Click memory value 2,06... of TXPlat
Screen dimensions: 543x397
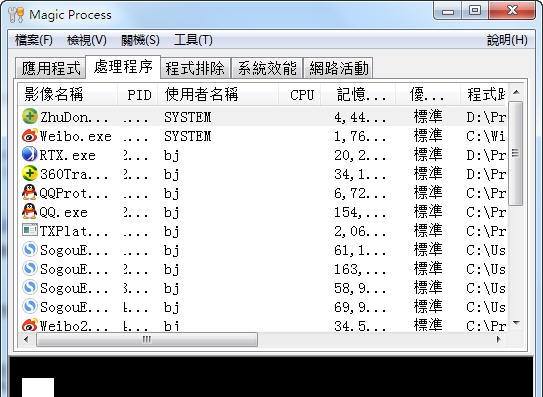(360, 231)
